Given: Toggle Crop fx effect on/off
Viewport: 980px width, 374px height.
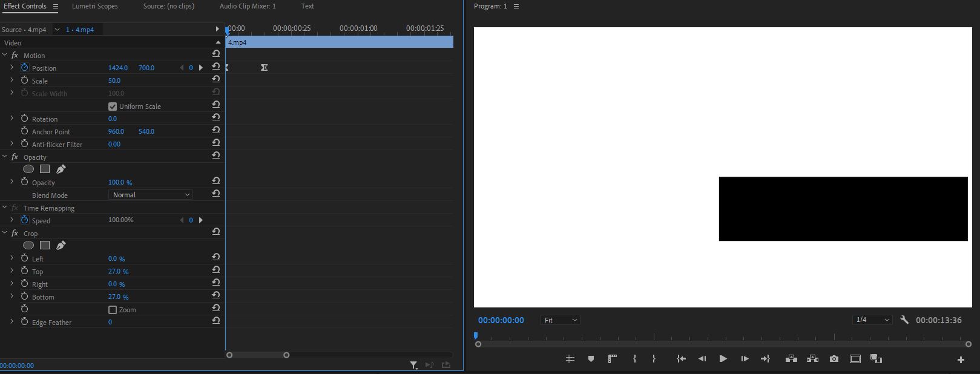Looking at the screenshot, I should pos(15,233).
